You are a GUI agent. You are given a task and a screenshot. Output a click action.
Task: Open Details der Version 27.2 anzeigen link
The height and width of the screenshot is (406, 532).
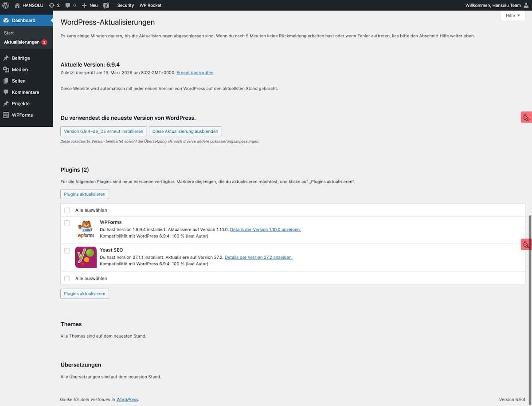[x=258, y=257]
